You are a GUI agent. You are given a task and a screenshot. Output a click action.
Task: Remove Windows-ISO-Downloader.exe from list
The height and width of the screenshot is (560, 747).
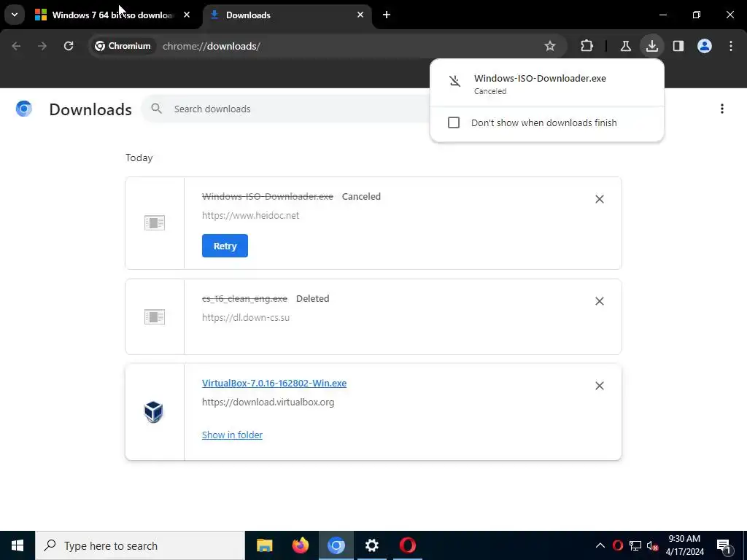tap(600, 199)
